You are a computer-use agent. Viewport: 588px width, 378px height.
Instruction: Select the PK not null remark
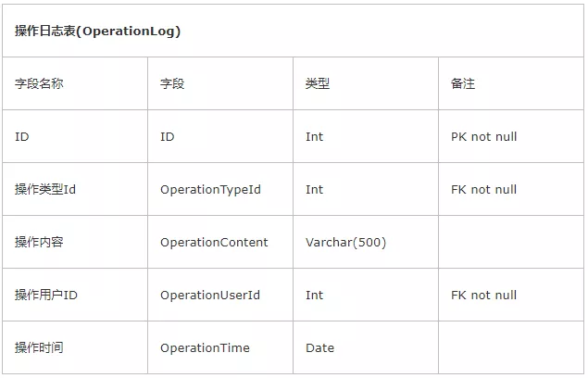(483, 136)
